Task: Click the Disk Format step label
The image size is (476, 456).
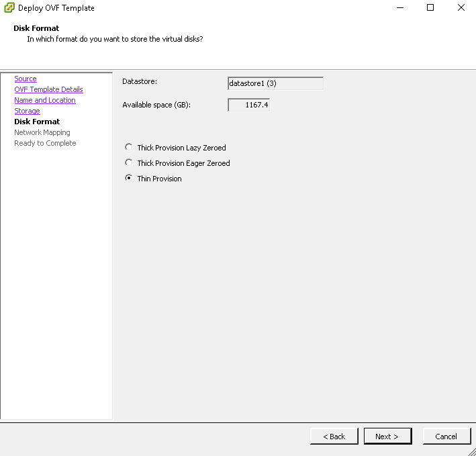Action: (x=37, y=122)
